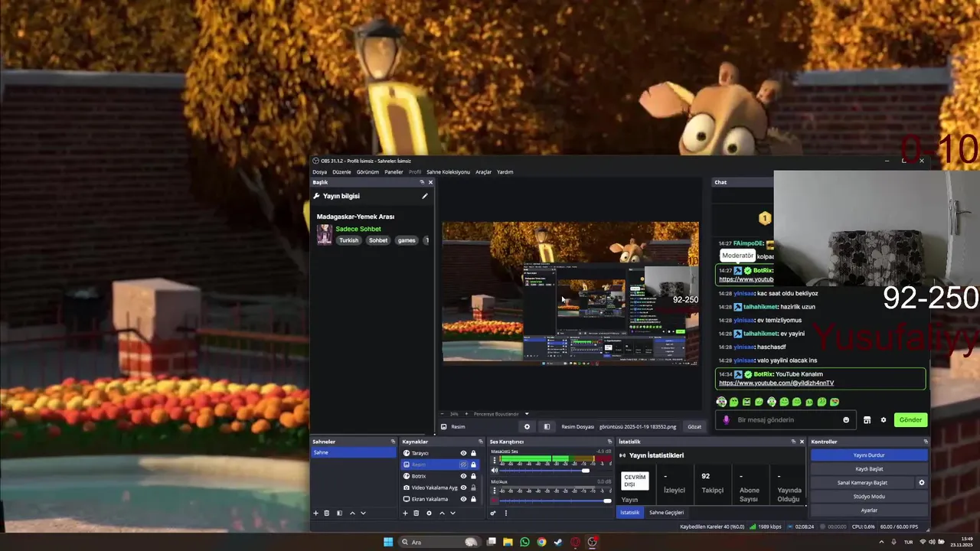Add a new scene with the Sahneler plus icon
The height and width of the screenshot is (551, 980).
click(x=315, y=513)
